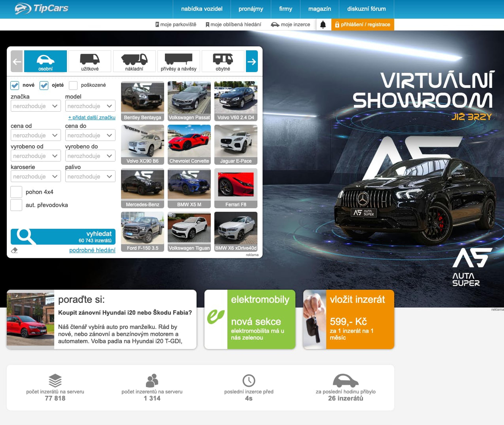
Task: Click přihlášení / registrace orange button
Action: [363, 25]
